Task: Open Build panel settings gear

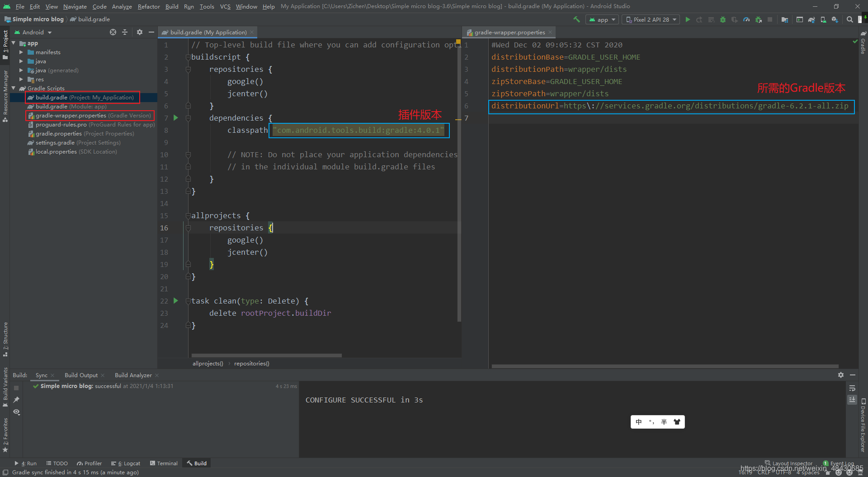Action: (841, 375)
